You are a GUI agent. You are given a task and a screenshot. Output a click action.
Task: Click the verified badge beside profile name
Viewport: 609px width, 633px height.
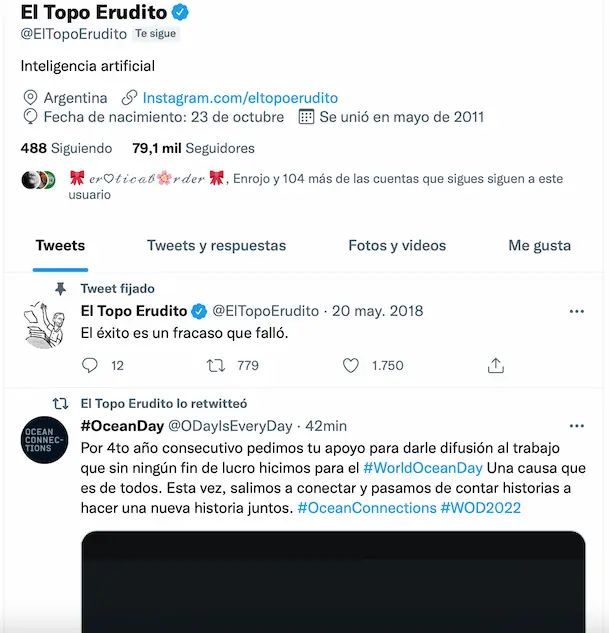180,13
